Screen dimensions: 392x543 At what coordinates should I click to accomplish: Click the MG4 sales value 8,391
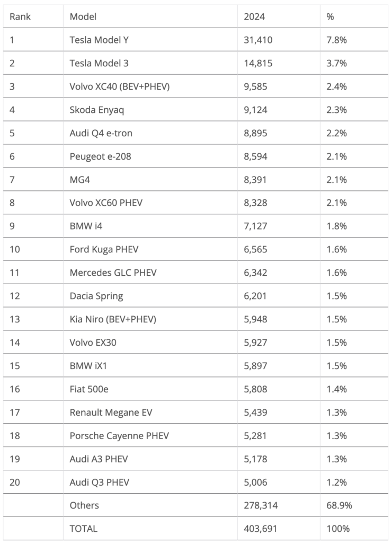click(x=255, y=180)
